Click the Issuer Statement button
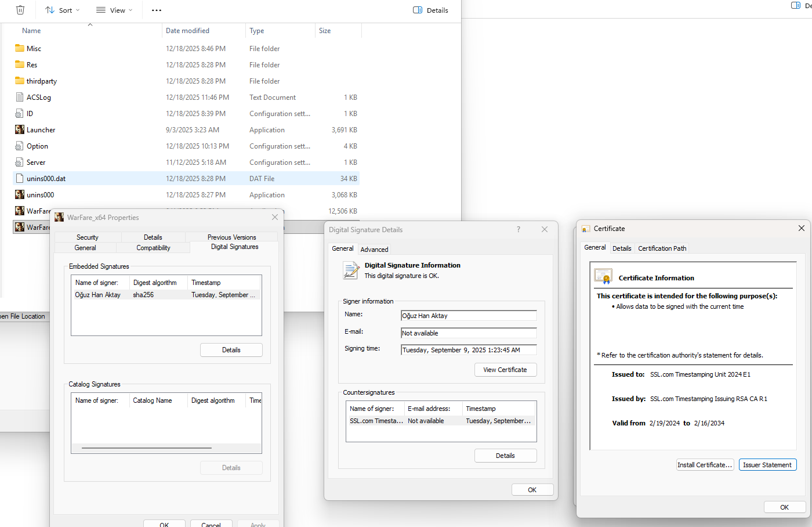812x527 pixels. pyautogui.click(x=767, y=465)
